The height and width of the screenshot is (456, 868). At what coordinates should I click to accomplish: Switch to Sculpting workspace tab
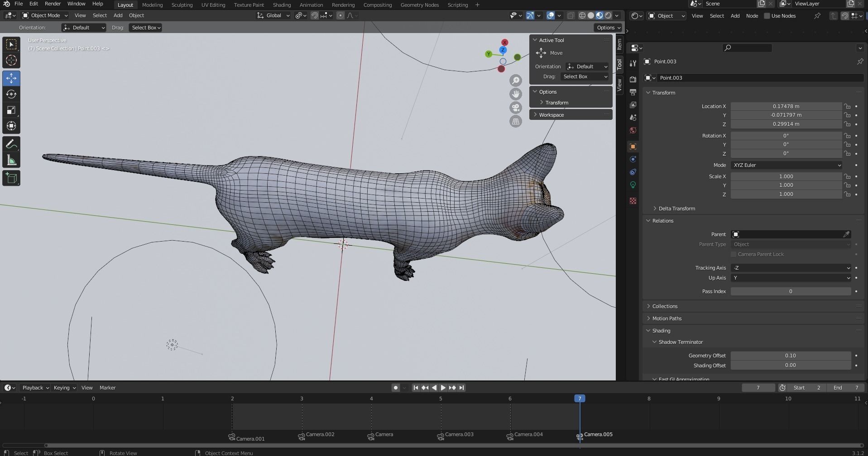tap(182, 5)
